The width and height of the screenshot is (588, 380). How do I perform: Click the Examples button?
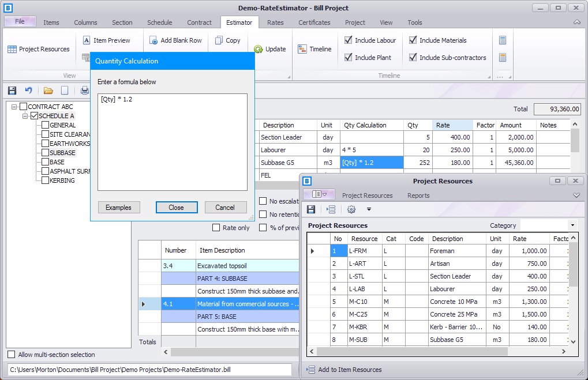click(119, 207)
